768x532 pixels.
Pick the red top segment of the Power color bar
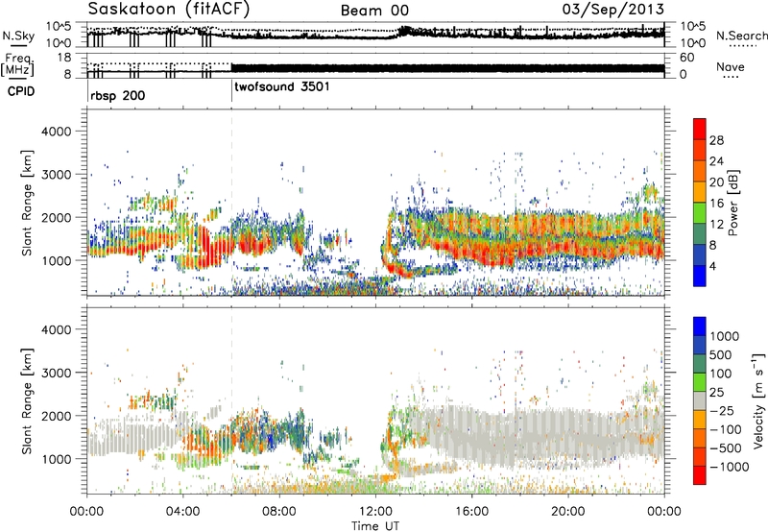tap(700, 129)
